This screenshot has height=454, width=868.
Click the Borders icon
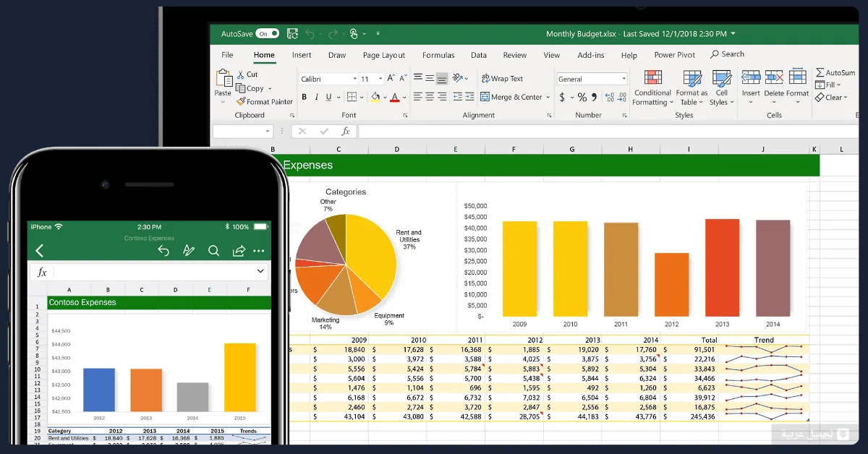click(352, 97)
